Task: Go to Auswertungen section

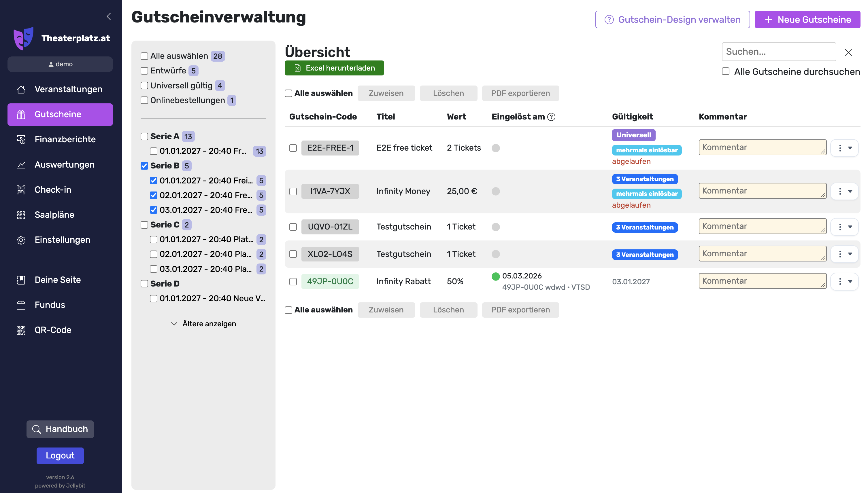Action: pyautogui.click(x=60, y=164)
